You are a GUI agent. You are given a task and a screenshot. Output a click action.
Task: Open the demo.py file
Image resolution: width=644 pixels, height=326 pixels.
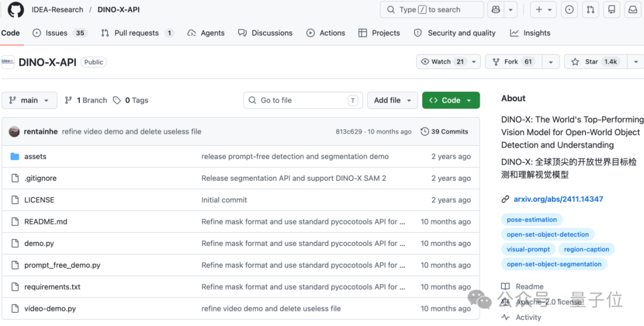pos(39,244)
